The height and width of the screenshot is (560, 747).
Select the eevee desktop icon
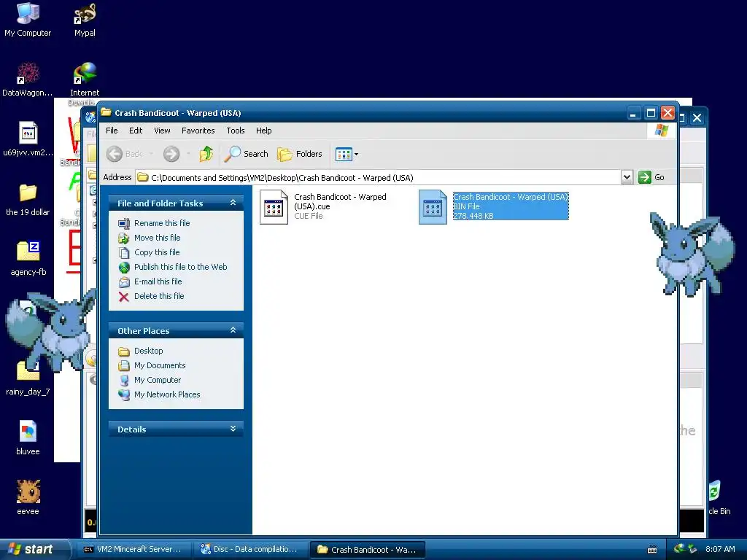[x=28, y=497]
